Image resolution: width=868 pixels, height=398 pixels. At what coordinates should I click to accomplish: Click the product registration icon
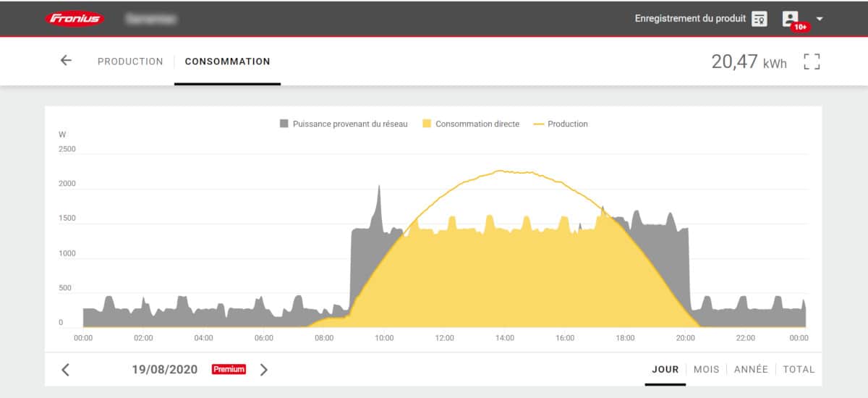coord(759,19)
